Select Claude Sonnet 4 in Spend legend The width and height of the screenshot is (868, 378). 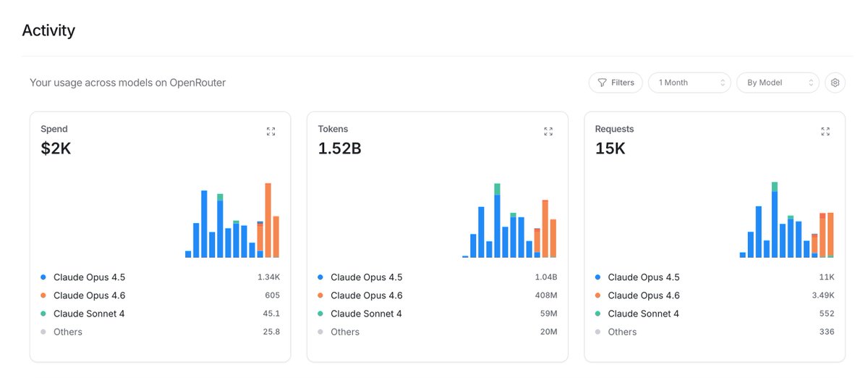(89, 314)
